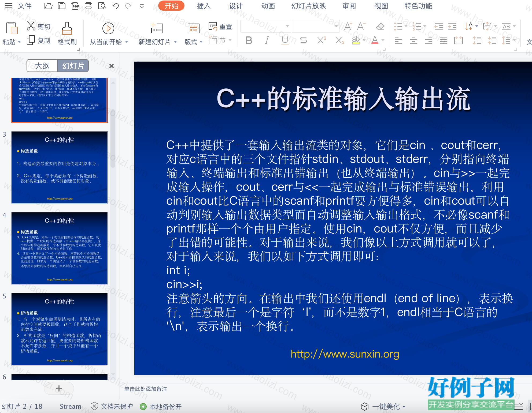Expand 新建幻灯片 dropdown arrow
Image resolution: width=532 pixels, height=413 pixels.
(x=175, y=42)
